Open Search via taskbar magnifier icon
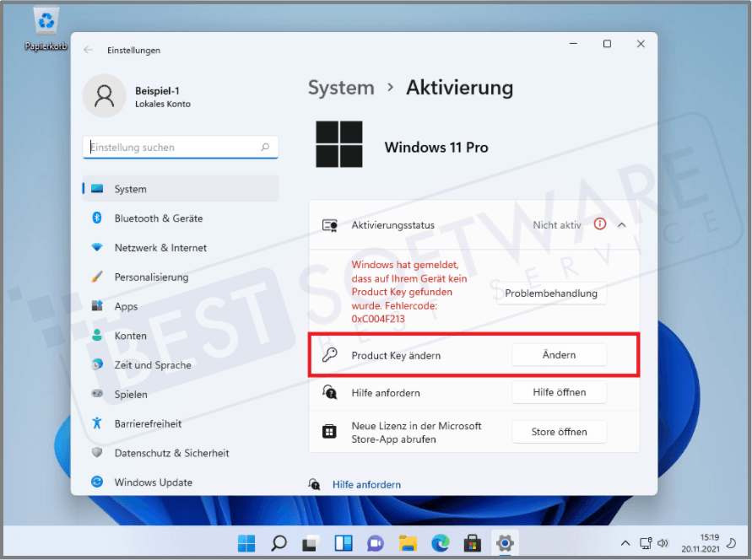752x560 pixels. 279,543
